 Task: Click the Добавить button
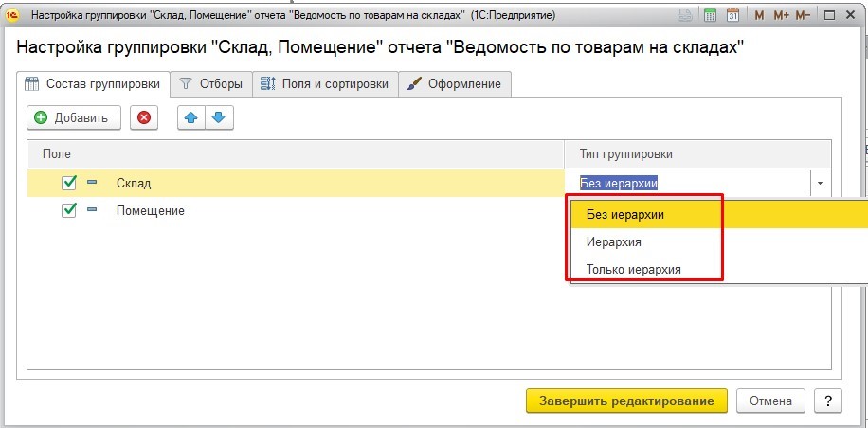pos(74,117)
